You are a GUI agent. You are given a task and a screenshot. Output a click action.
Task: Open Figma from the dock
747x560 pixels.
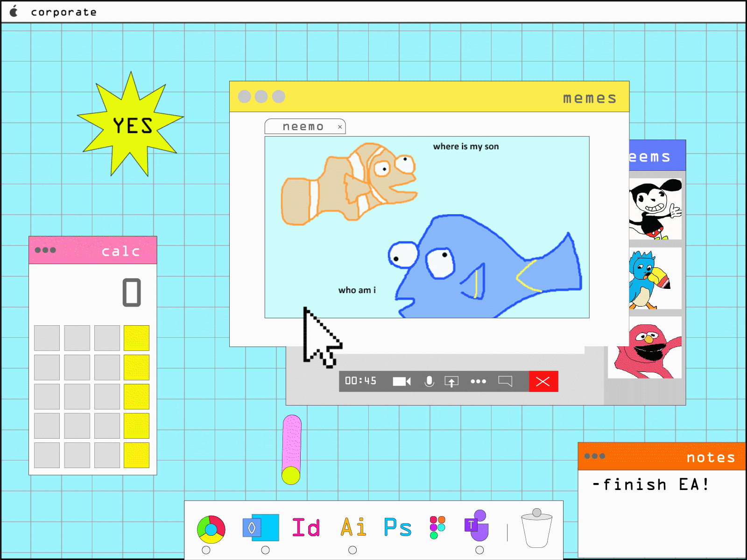(x=437, y=527)
